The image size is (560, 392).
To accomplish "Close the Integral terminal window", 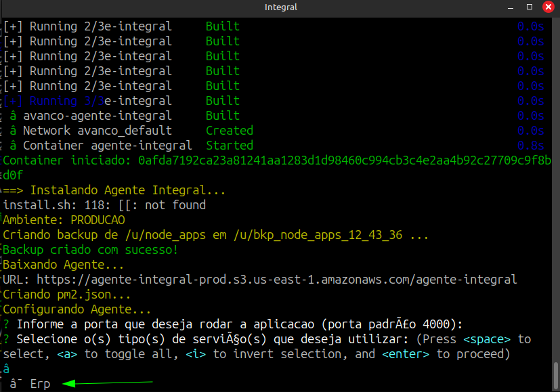I will point(546,7).
